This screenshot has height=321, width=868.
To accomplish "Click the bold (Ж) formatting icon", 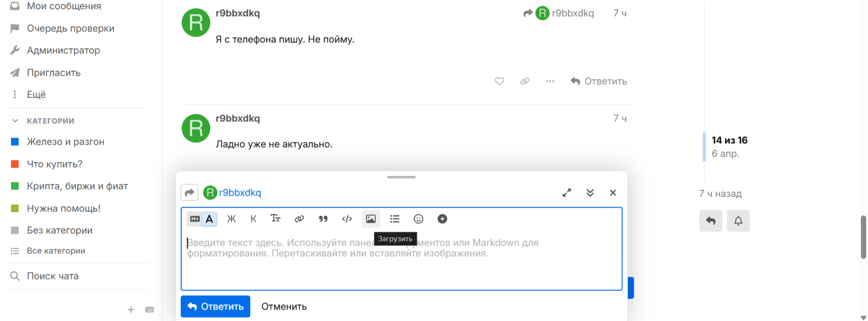I will tap(231, 219).
